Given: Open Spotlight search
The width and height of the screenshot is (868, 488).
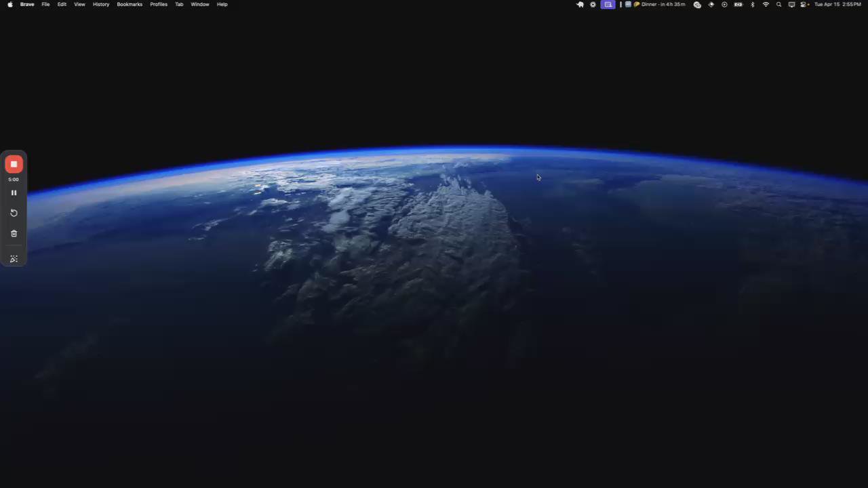Looking at the screenshot, I should pyautogui.click(x=778, y=4).
